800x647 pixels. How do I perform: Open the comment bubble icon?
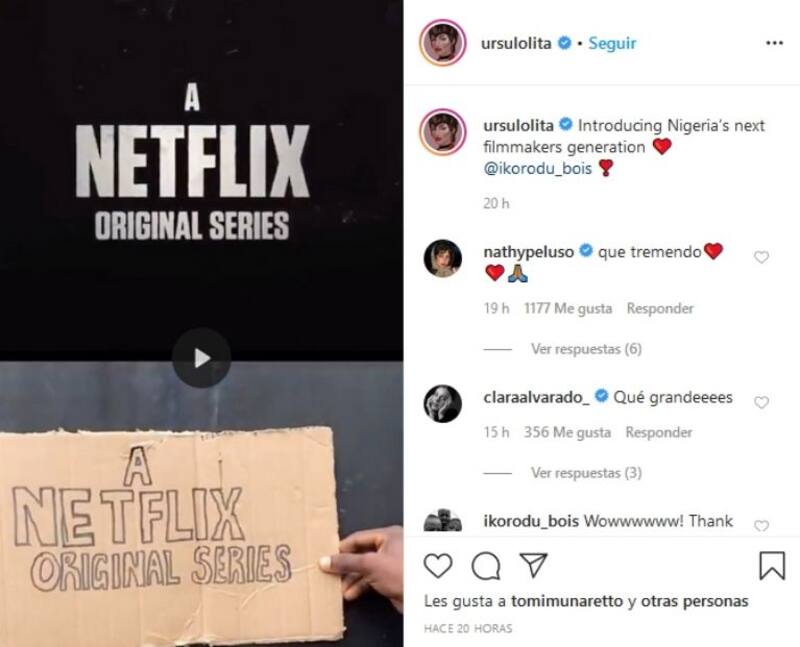(x=486, y=566)
